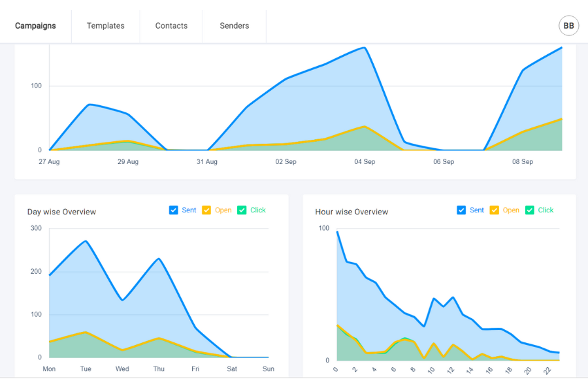Uncheck Click in Hour wise Overview
The height and width of the screenshot is (392, 588).
click(x=530, y=210)
